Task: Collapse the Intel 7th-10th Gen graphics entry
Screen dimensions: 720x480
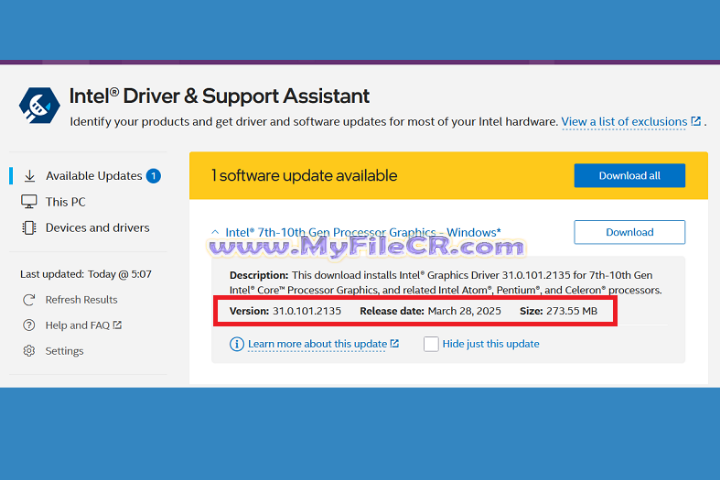Action: click(x=215, y=232)
